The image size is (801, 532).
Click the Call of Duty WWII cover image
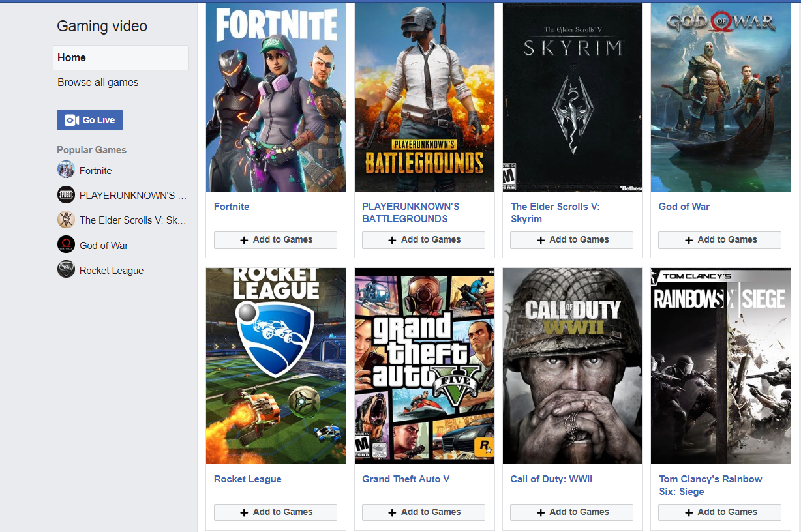coord(572,366)
